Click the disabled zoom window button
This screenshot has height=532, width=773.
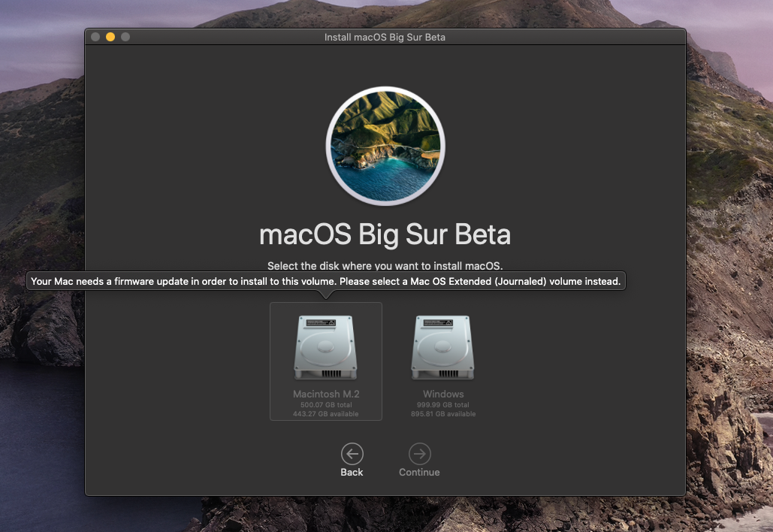[125, 37]
